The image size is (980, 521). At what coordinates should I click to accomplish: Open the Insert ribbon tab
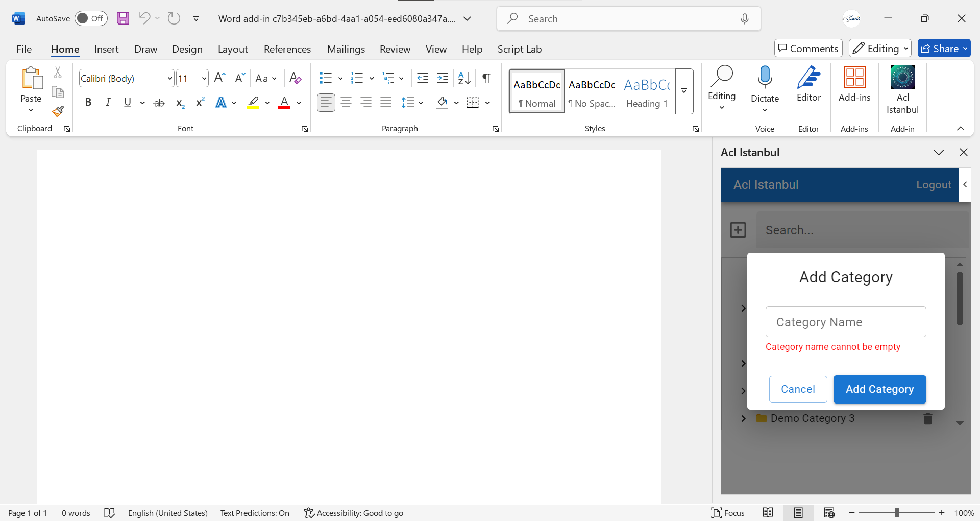tap(106, 49)
